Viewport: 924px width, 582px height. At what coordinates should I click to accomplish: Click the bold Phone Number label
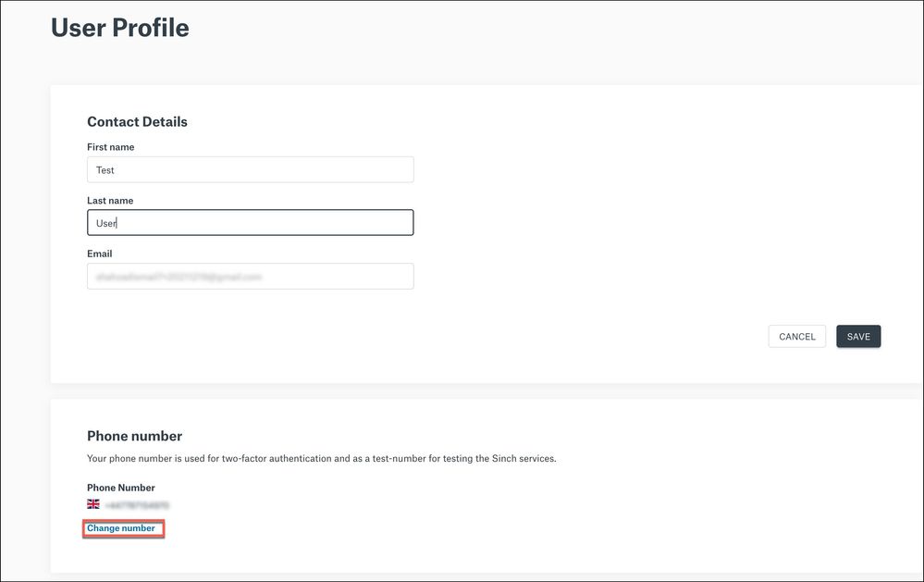coord(121,488)
